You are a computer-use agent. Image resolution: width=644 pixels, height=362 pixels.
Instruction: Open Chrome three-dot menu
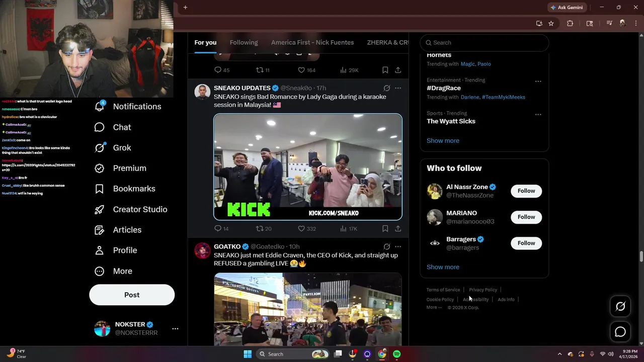coord(636,23)
